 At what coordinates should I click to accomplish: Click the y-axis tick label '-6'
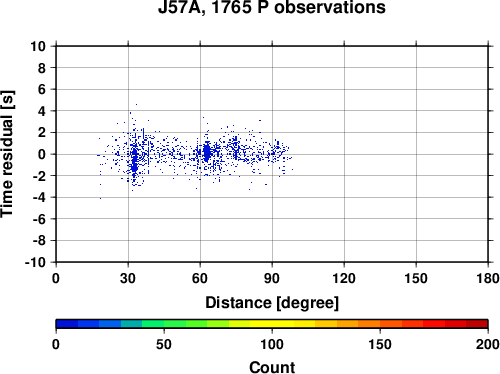39,219
